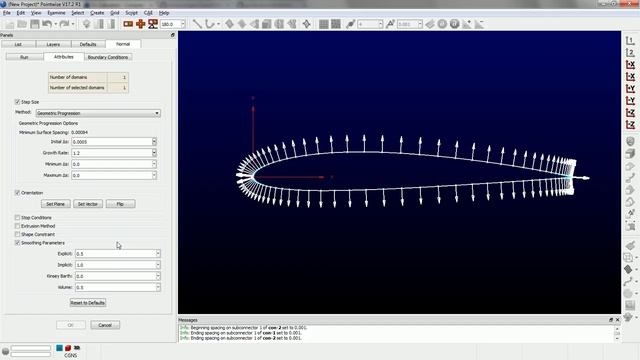Switch to the Run tab
The height and width of the screenshot is (360, 640).
(x=24, y=57)
